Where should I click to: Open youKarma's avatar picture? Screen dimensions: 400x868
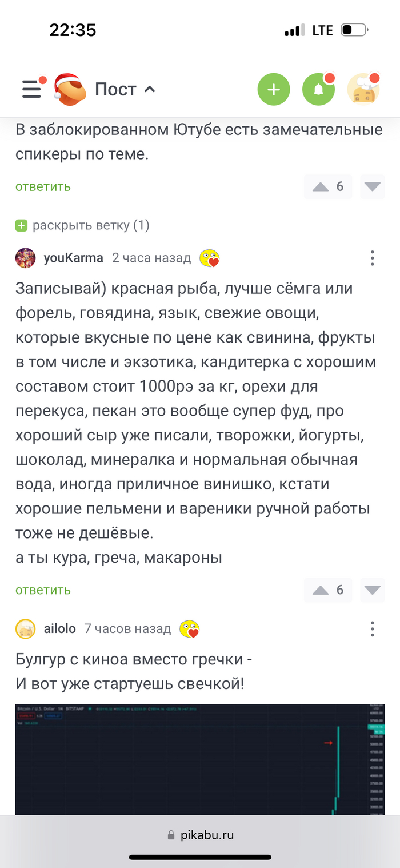click(x=26, y=258)
